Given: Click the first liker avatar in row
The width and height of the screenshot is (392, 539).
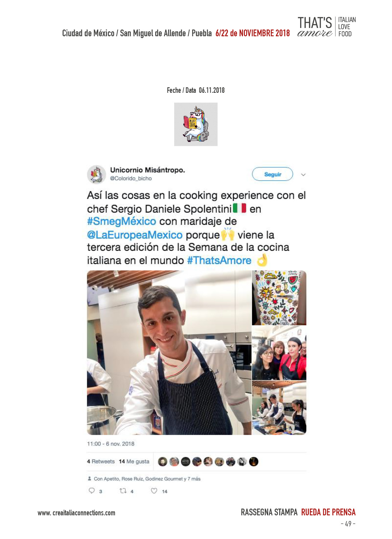Looking at the screenshot, I should (x=163, y=462).
